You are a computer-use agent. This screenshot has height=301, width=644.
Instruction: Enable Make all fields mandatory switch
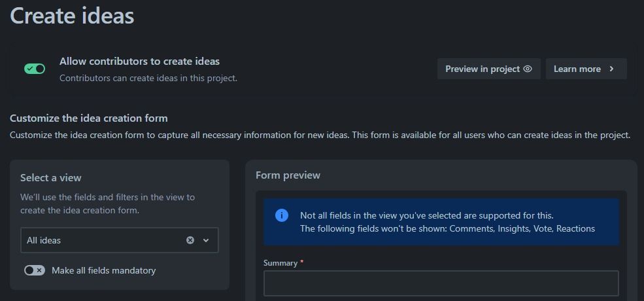point(35,270)
